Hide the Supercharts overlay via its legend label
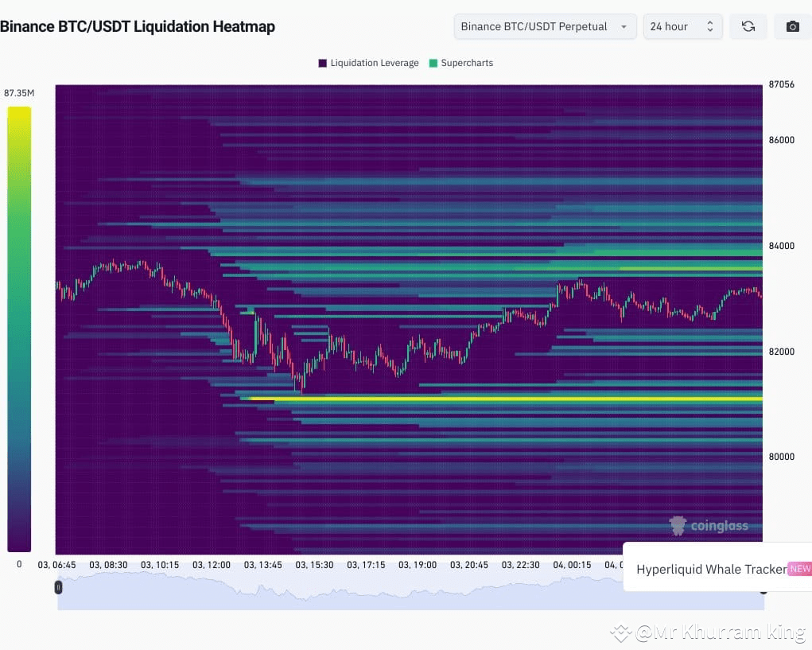Image resolution: width=812 pixels, height=650 pixels. pos(466,63)
